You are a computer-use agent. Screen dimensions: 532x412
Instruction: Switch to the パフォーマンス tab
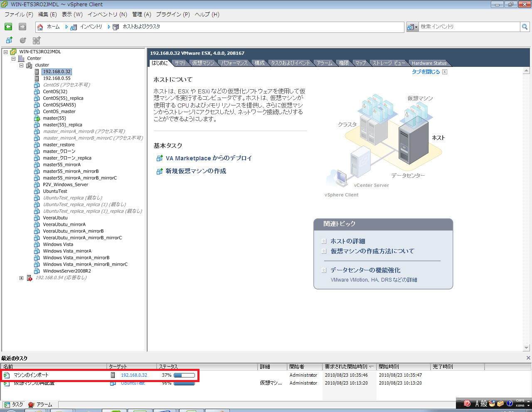[x=234, y=63]
